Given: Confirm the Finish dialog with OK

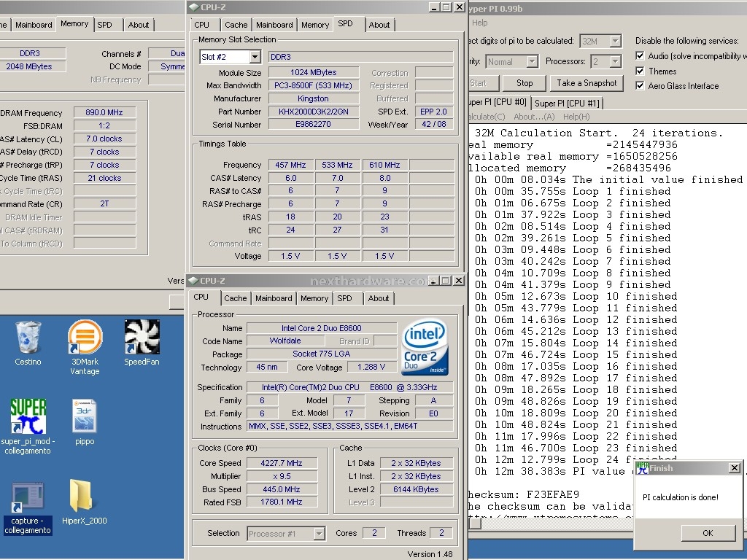Looking at the screenshot, I should point(708,533).
